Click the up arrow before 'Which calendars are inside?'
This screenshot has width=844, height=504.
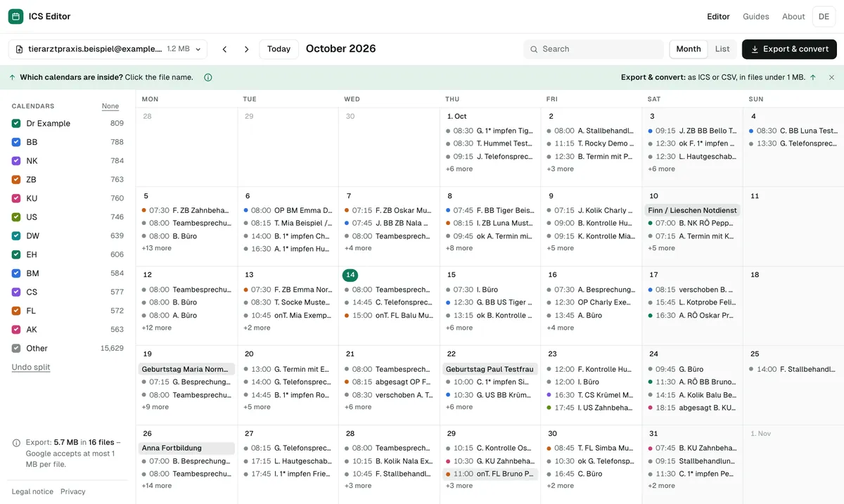13,77
